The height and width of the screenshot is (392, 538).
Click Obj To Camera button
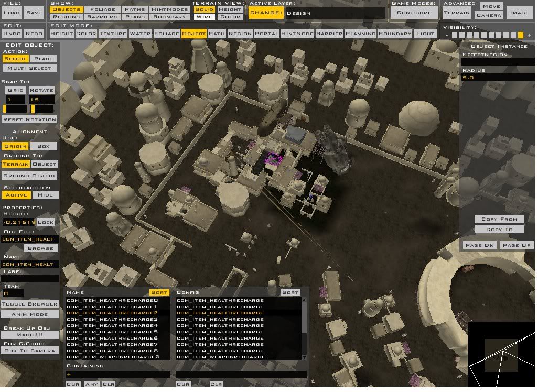tap(29, 351)
